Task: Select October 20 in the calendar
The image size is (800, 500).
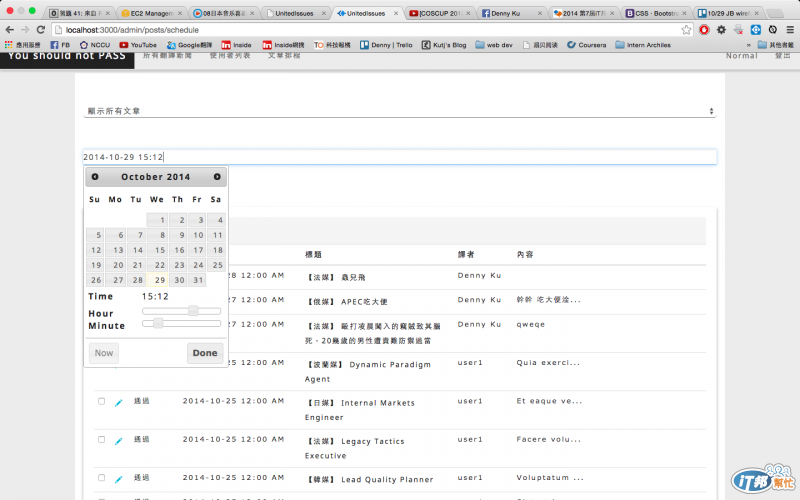Action: [x=115, y=265]
